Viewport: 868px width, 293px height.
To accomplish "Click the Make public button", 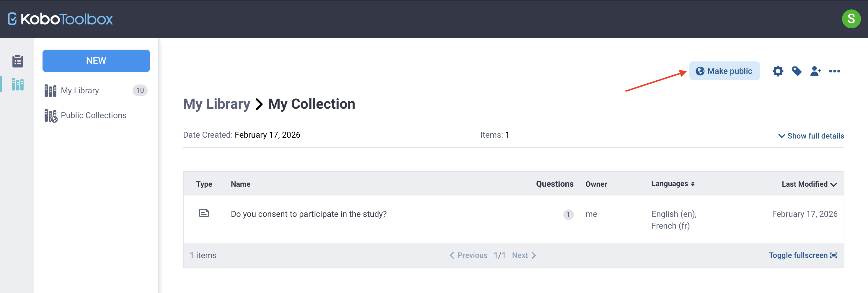I will pyautogui.click(x=725, y=71).
